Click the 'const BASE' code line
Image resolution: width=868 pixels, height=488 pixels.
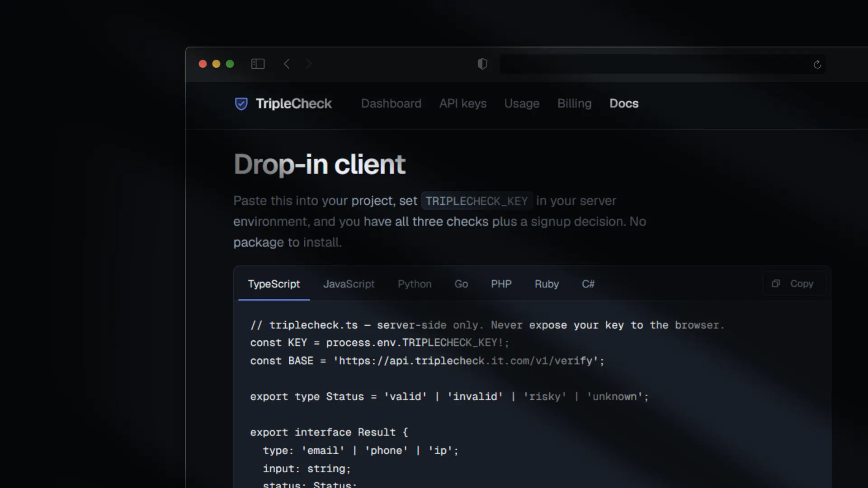click(427, 361)
